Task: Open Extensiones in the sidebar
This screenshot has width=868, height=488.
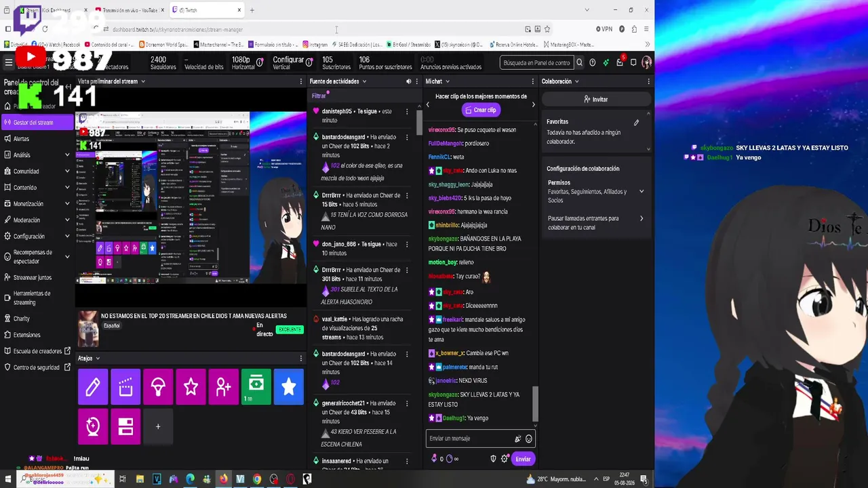Action: (37, 335)
